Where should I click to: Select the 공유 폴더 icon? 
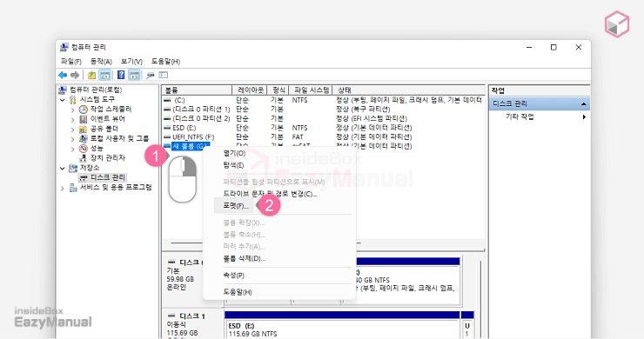coord(84,129)
